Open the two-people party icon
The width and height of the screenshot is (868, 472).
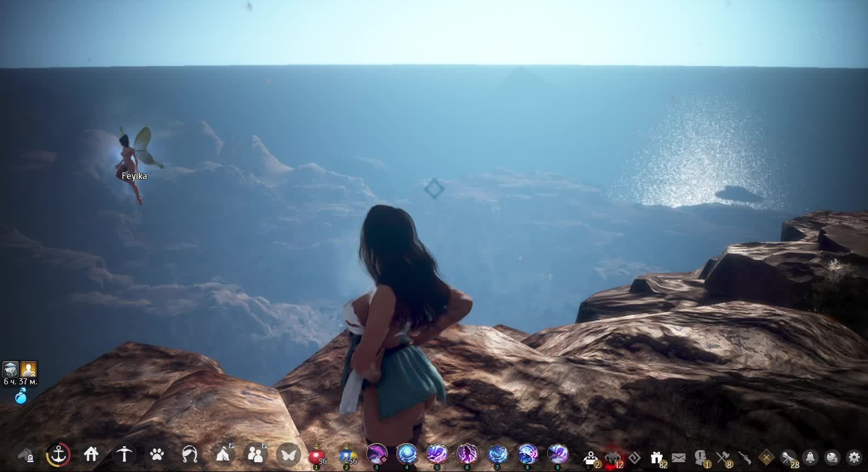(255, 454)
